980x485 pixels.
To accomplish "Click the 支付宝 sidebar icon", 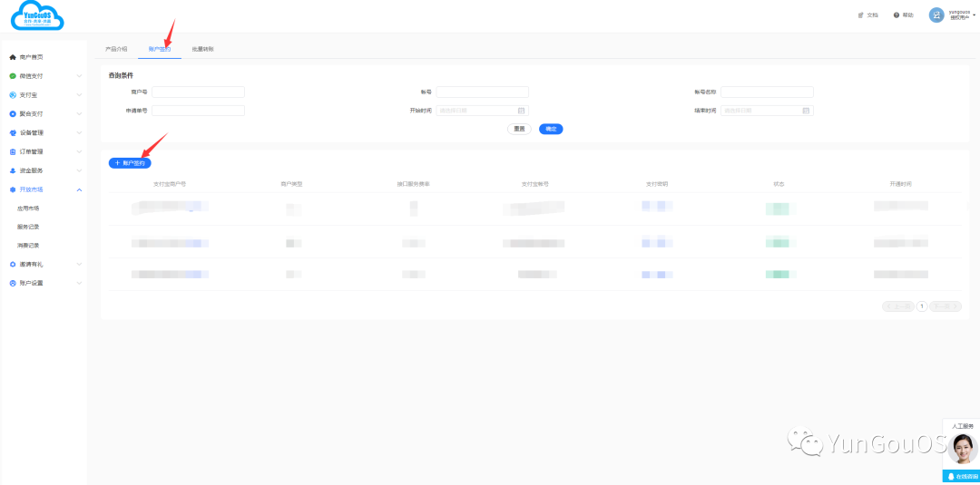I will 13,95.
